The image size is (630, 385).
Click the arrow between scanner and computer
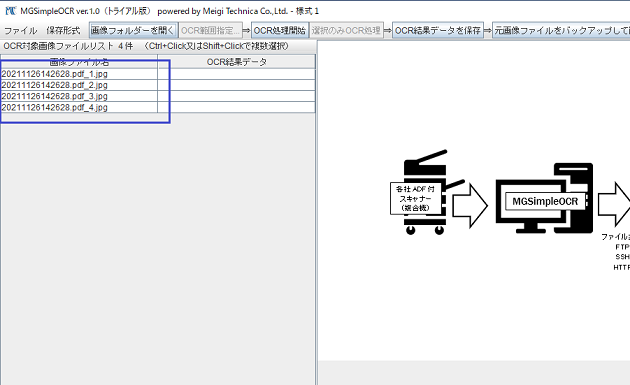point(470,206)
